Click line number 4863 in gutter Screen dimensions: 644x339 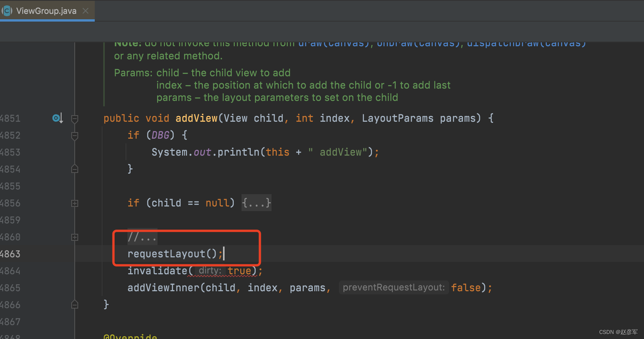point(10,254)
